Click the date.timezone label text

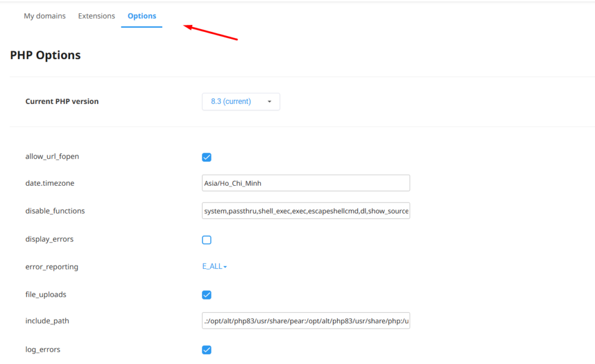point(50,183)
